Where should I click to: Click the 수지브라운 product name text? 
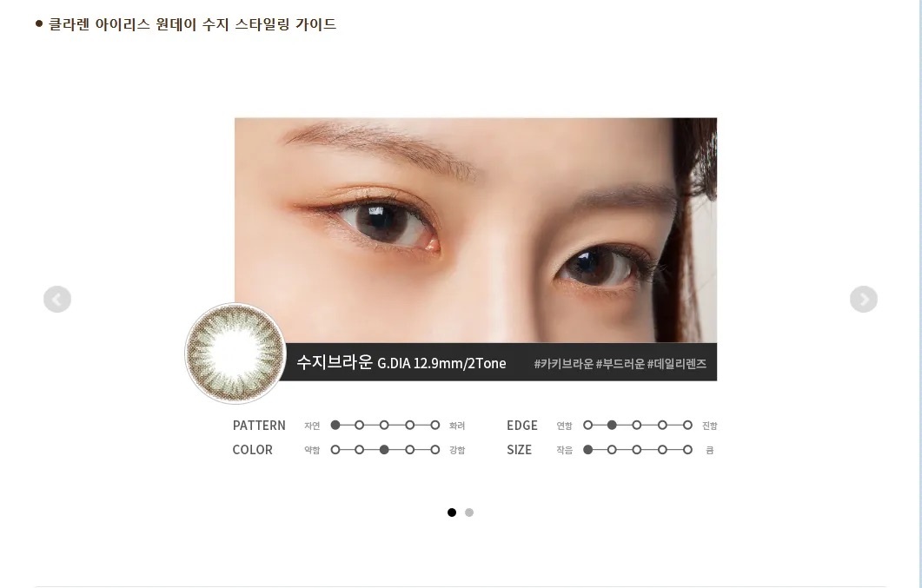click(334, 362)
